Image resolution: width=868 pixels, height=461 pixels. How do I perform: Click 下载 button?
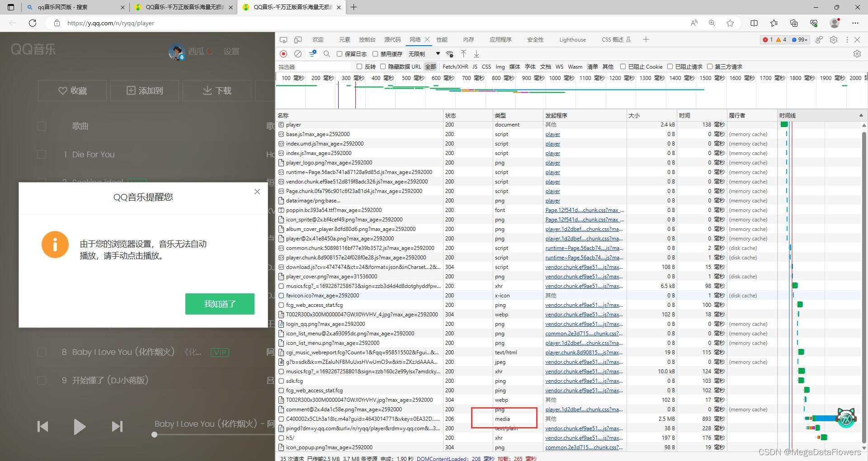tap(217, 91)
